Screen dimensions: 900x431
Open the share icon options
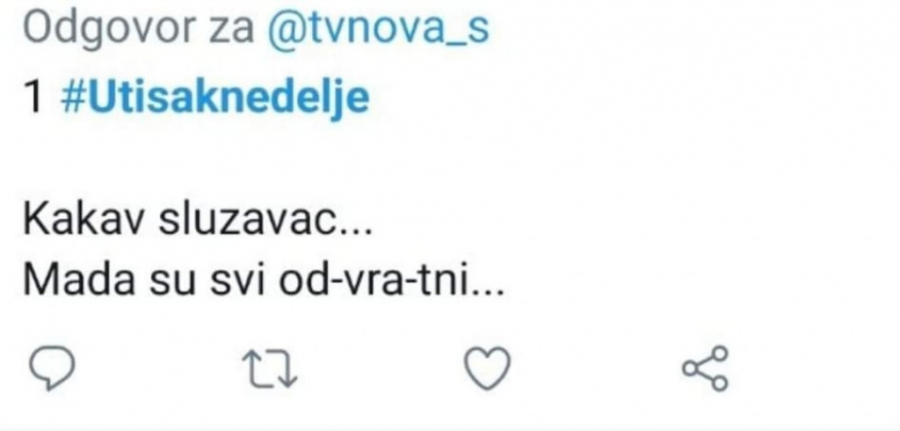coord(706,370)
